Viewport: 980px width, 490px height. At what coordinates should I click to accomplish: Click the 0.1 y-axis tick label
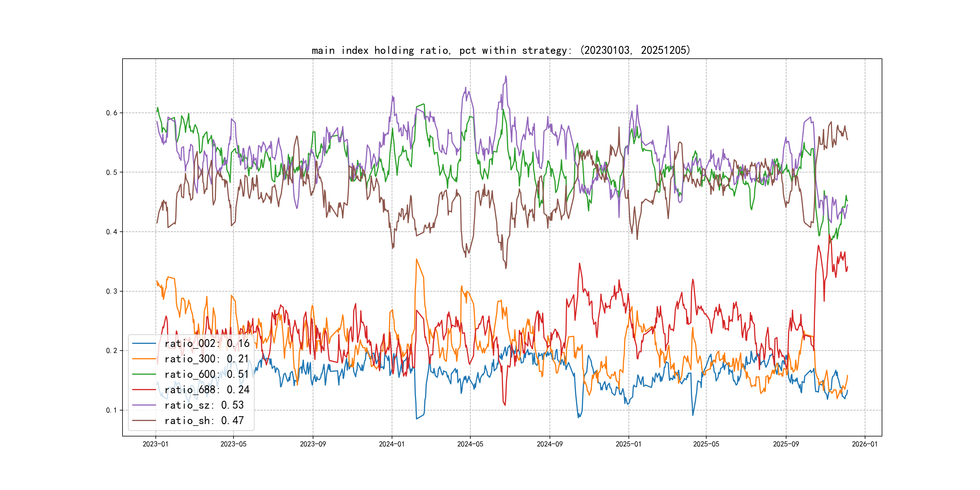click(112, 410)
